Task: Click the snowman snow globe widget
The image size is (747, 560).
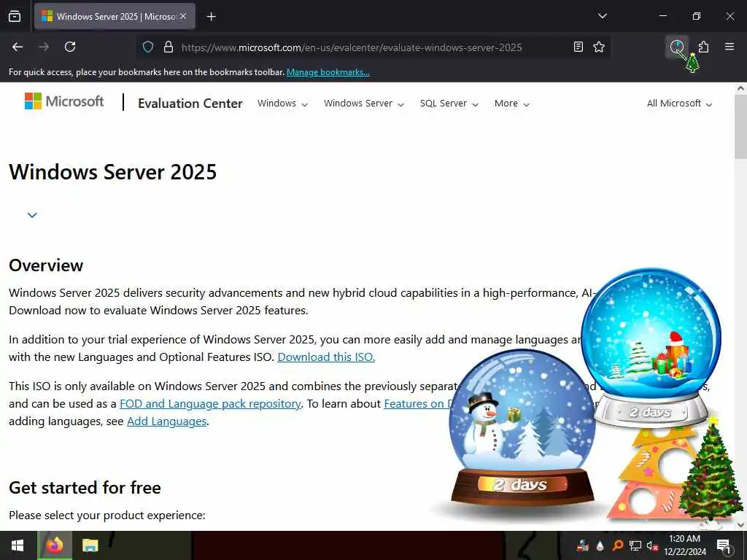Action: (522, 429)
